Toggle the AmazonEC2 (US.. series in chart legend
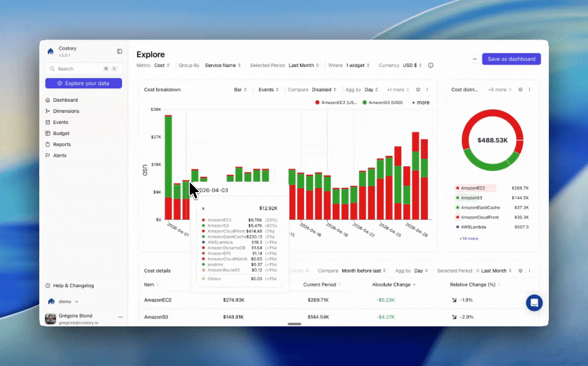 point(336,102)
